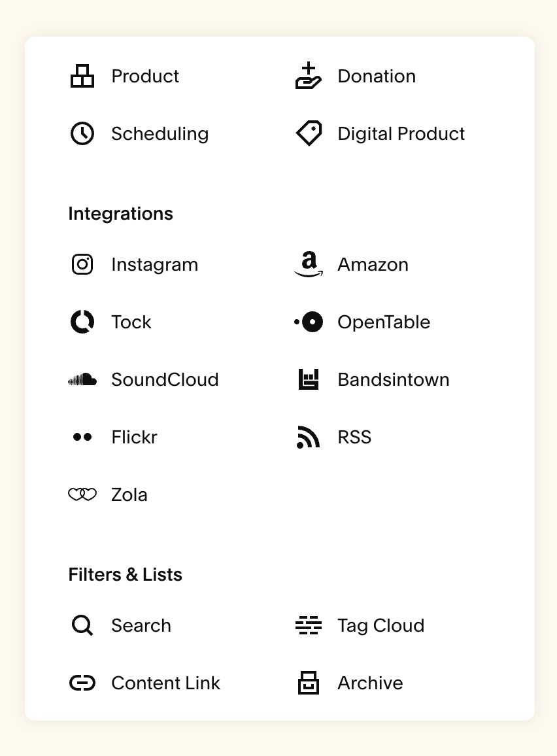Choose the RSS feed icon
The image size is (557, 756).
coord(309,437)
